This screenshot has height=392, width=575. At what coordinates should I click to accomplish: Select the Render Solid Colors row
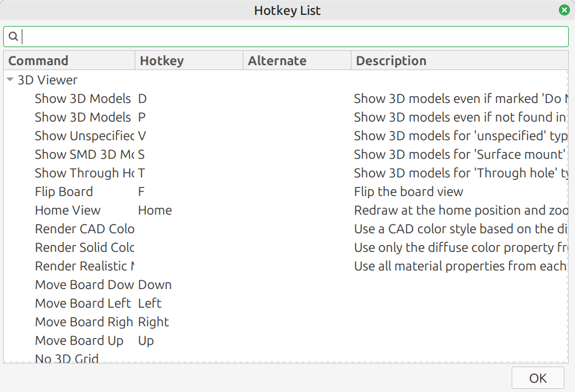[286, 247]
